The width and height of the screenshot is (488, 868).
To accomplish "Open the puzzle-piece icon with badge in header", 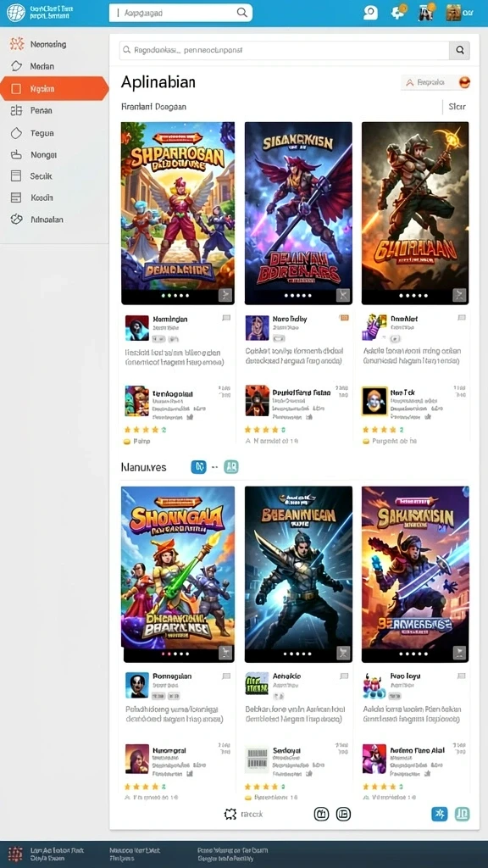I will click(398, 12).
